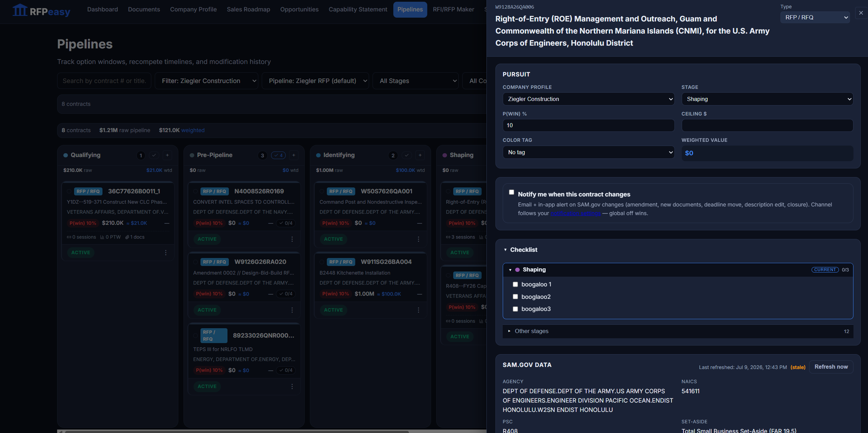Open the Dashboard nav item
This screenshot has height=433, width=868.
(x=102, y=9)
